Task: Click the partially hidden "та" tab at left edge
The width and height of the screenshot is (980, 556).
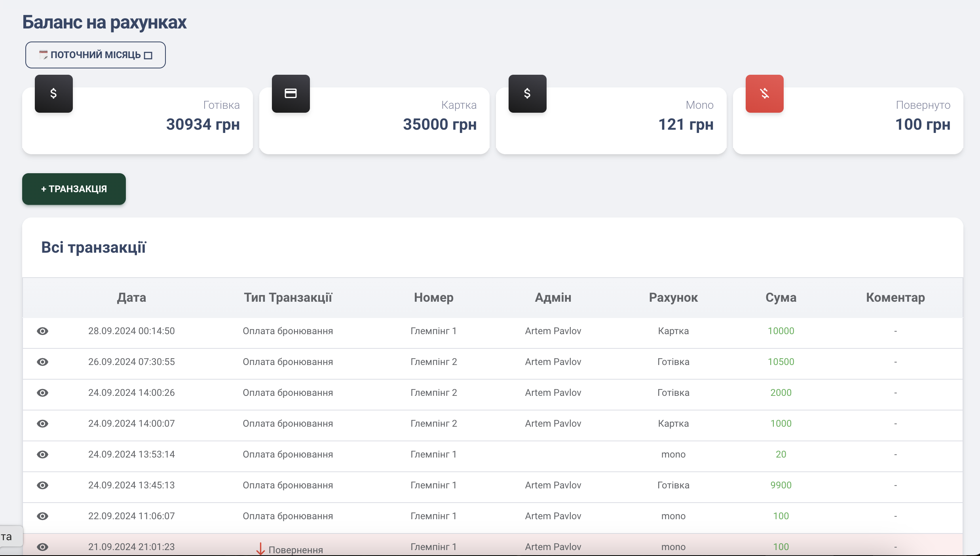Action: (11, 536)
